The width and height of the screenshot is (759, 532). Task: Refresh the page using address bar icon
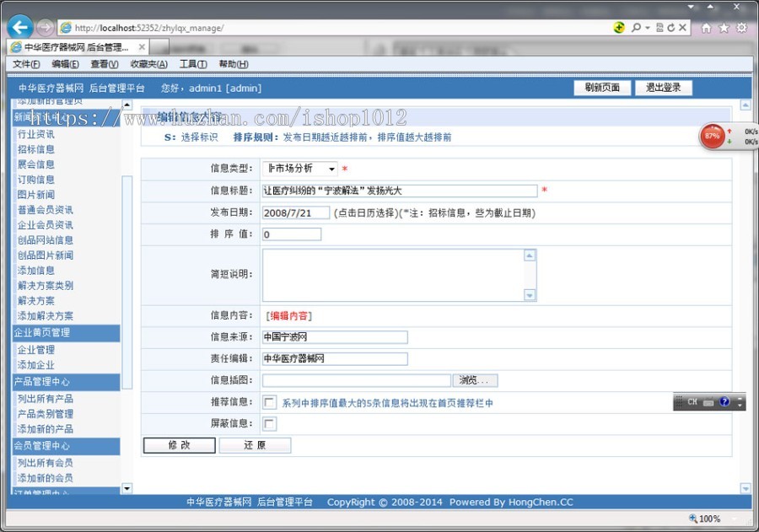pos(671,28)
